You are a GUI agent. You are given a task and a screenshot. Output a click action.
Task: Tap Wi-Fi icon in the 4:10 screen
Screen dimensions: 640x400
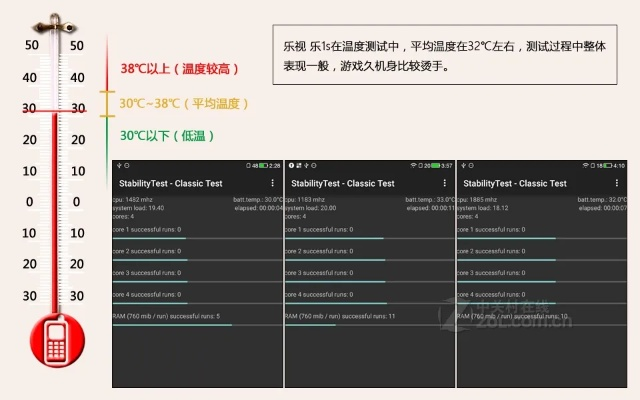pos(586,165)
